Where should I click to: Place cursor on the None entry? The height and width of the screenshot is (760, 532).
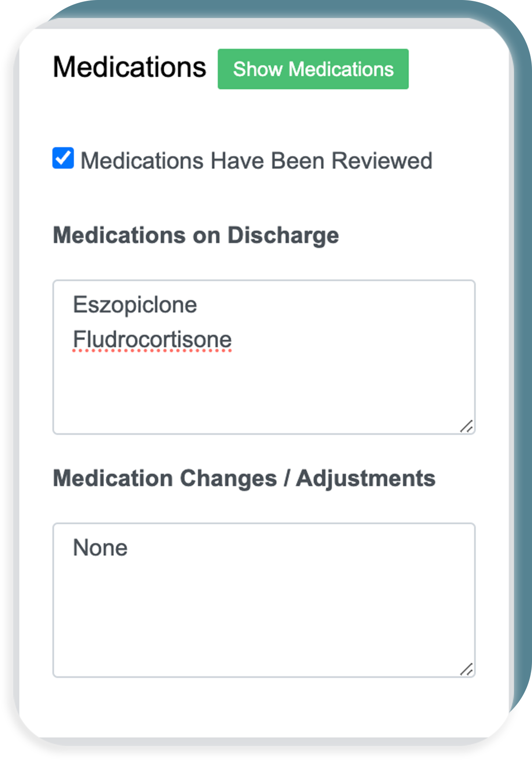100,548
